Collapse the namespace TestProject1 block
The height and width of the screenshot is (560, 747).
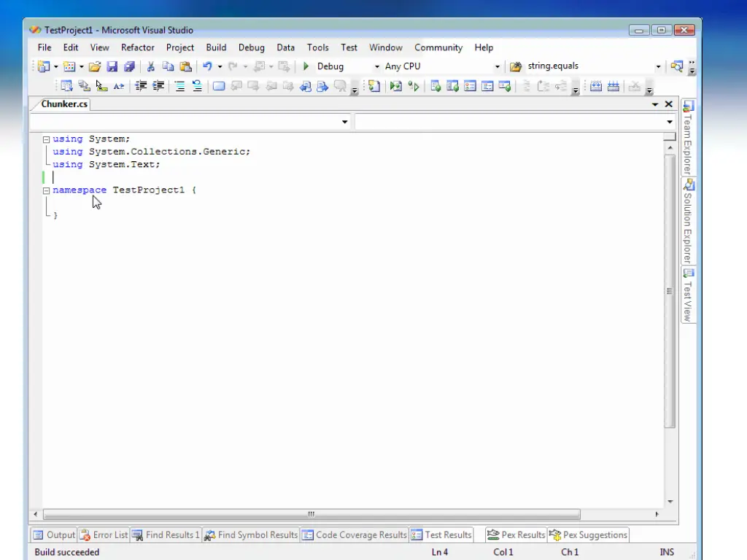(46, 190)
